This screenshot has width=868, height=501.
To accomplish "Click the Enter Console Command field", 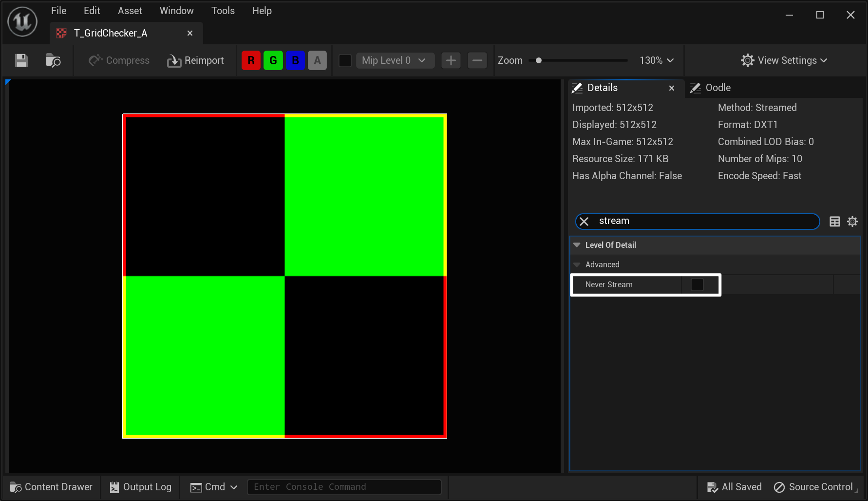I will [x=344, y=487].
